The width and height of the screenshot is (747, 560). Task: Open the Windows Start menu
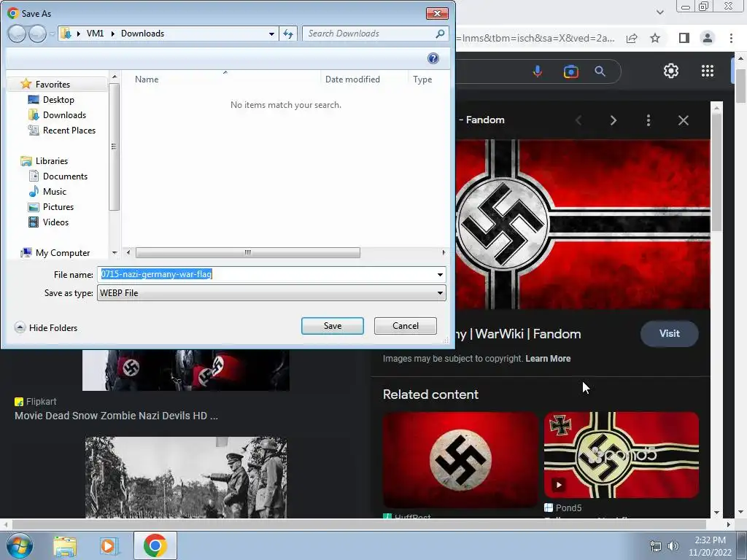pos(19,545)
